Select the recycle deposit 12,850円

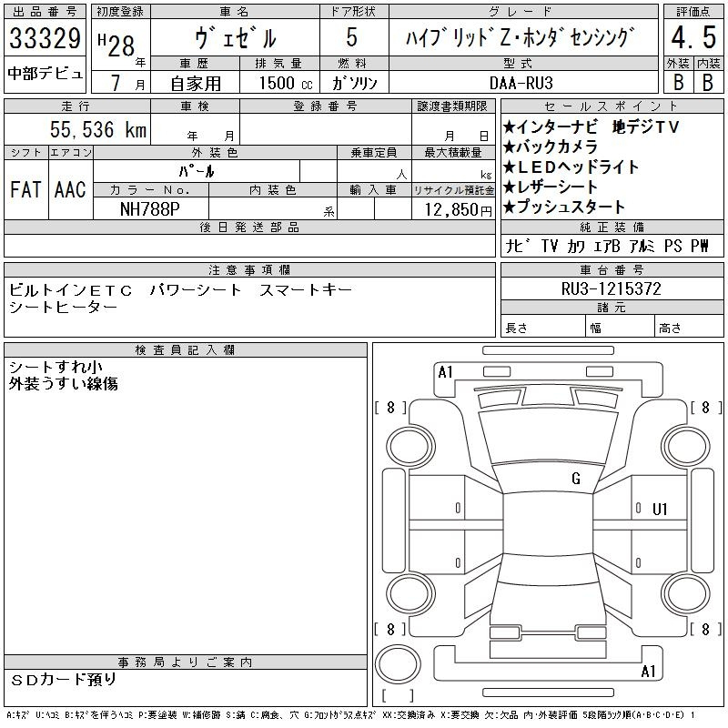459,210
